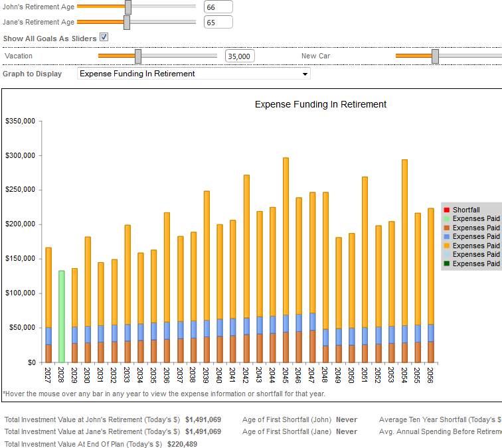Click the $200,000 axis label
The height and width of the screenshot is (448, 502).
[x=20, y=224]
